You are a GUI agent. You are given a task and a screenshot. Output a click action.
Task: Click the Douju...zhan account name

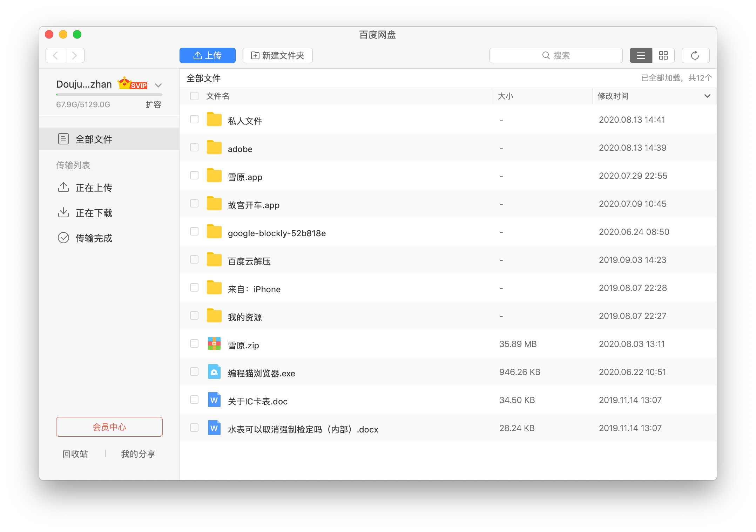pyautogui.click(x=84, y=84)
